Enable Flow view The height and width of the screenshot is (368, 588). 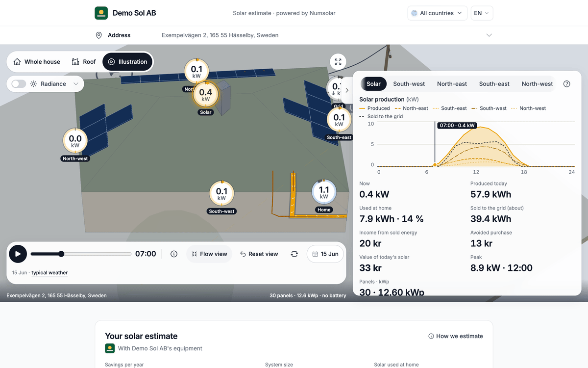[x=209, y=254]
